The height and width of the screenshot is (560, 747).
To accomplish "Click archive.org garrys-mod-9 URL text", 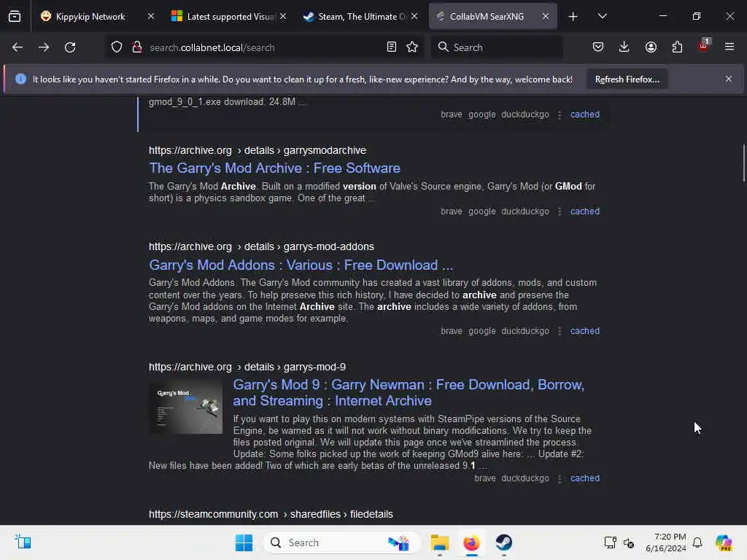I will tap(247, 367).
